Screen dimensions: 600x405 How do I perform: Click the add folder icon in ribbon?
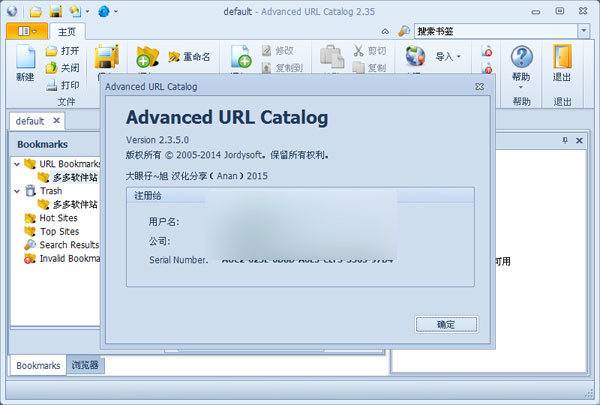[x=147, y=57]
